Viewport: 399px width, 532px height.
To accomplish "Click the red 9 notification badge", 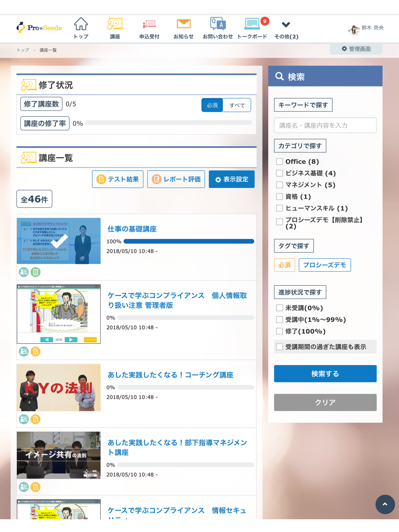I will 265,21.
